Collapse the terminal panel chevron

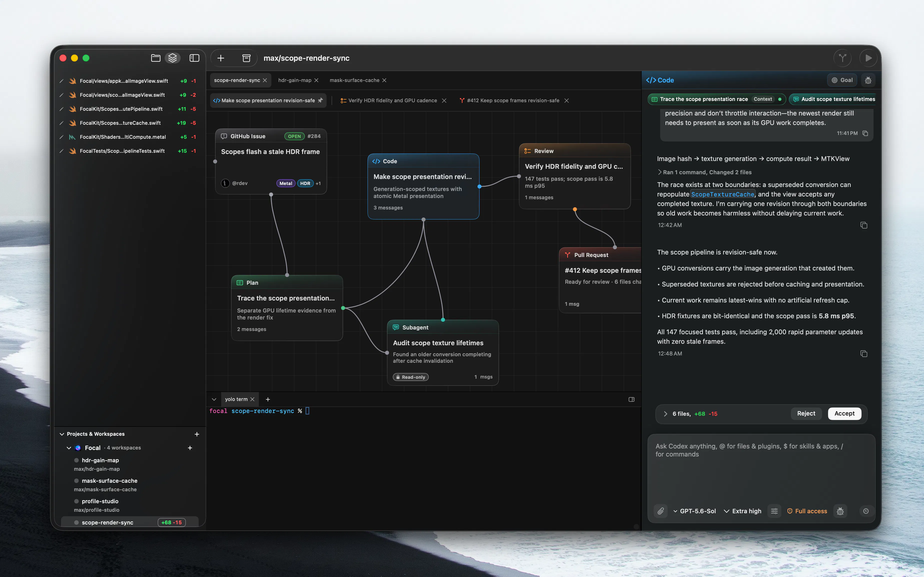[214, 399]
